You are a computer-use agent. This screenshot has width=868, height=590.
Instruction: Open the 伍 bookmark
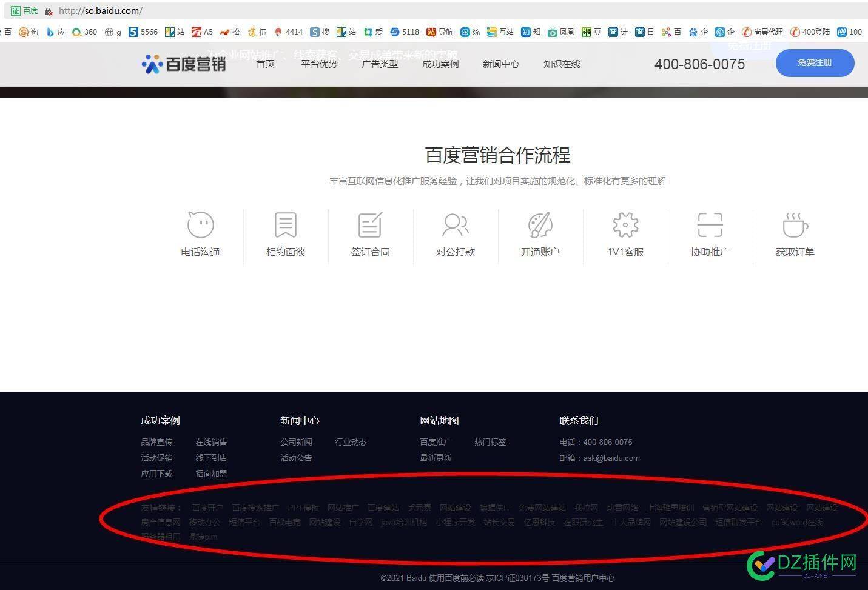coord(257,32)
